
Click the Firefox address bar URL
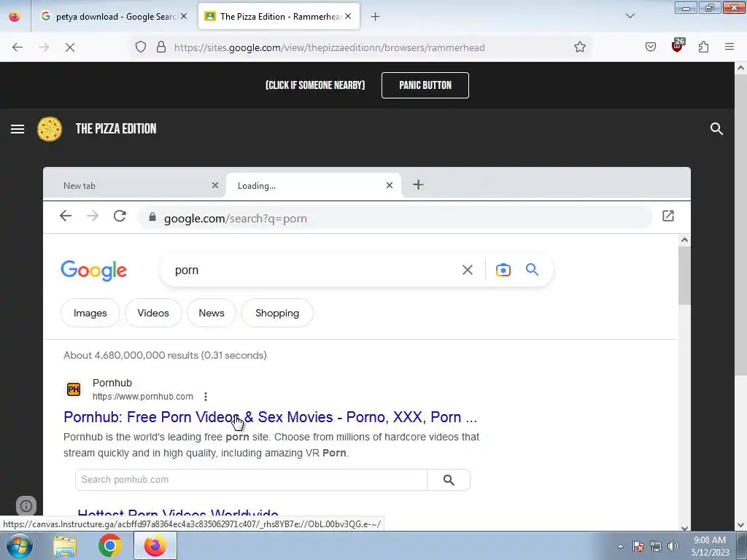pyautogui.click(x=329, y=47)
